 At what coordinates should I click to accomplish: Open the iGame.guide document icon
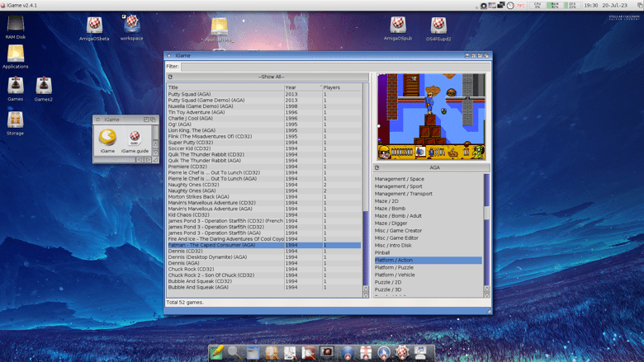135,139
